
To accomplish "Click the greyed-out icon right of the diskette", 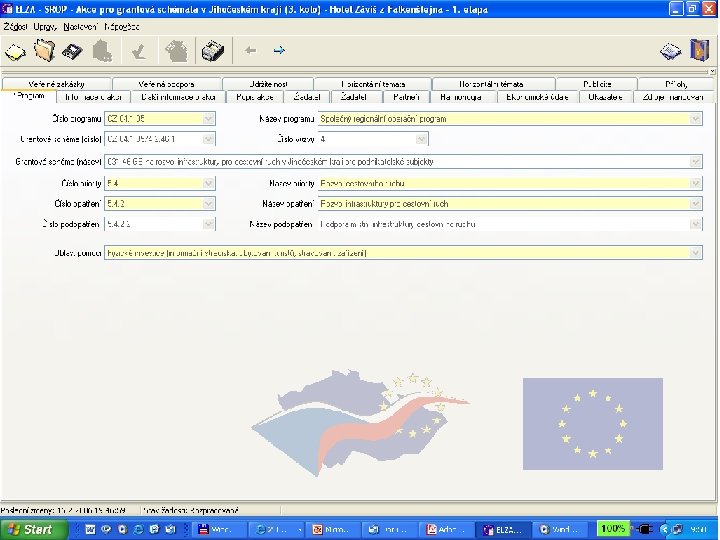I will (102, 51).
